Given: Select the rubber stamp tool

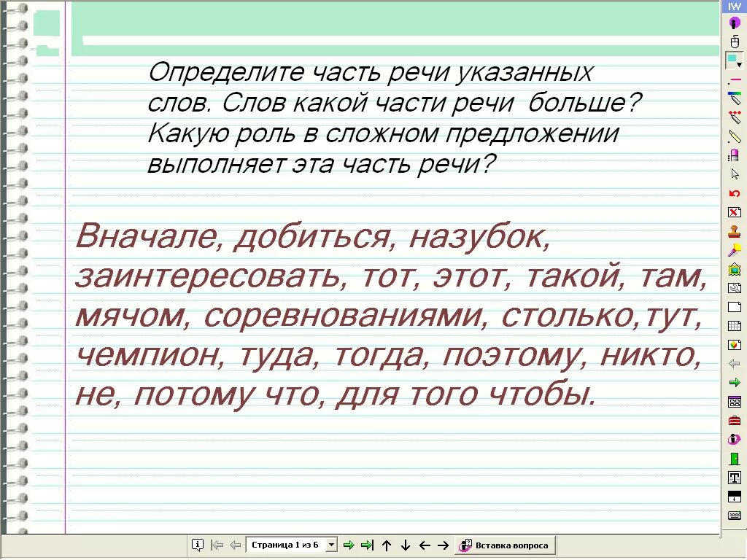Looking at the screenshot, I should [734, 231].
